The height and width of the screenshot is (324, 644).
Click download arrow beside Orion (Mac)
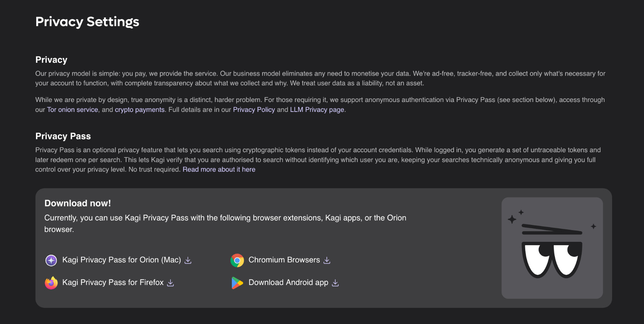pos(188,260)
